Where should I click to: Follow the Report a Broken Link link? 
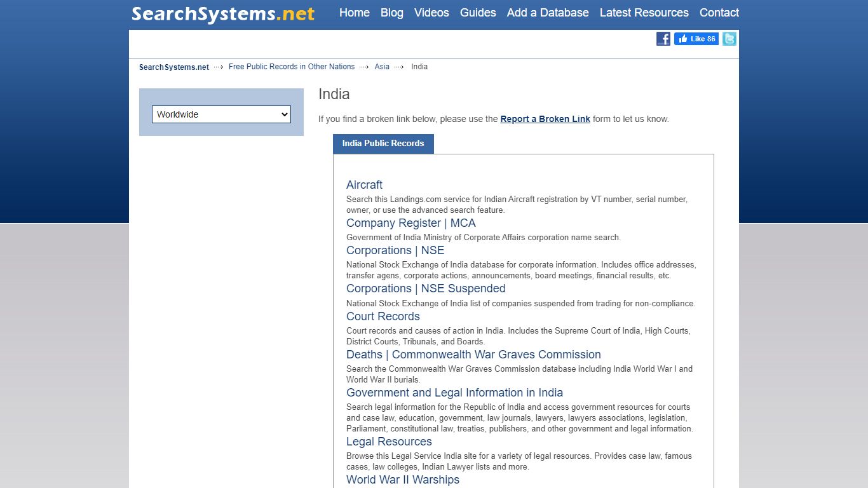tap(545, 119)
